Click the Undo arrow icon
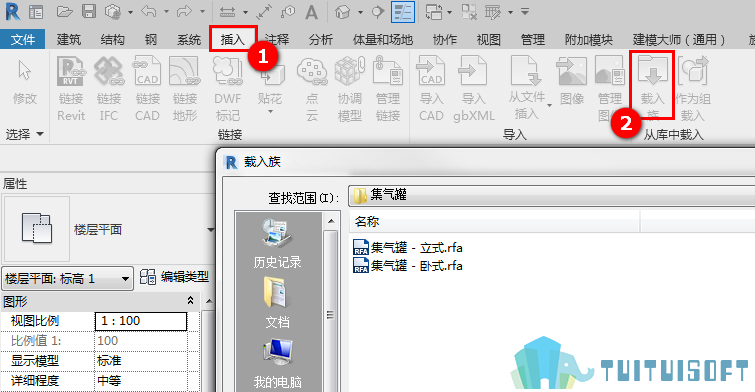The height and width of the screenshot is (392, 755). pos(149,12)
